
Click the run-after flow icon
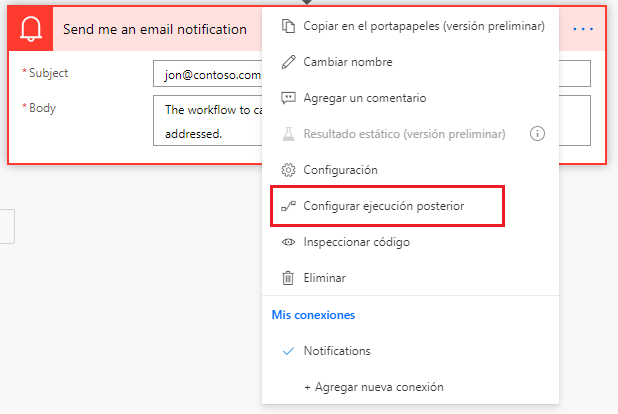point(289,206)
